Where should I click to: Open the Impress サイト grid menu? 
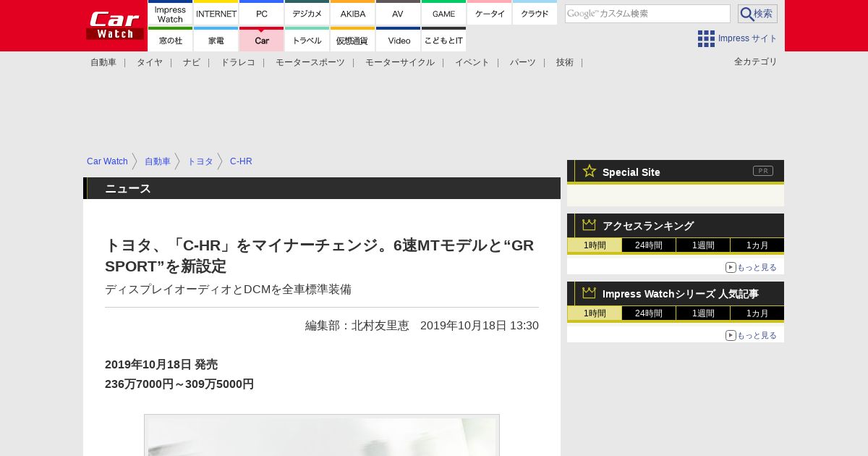pyautogui.click(x=737, y=38)
